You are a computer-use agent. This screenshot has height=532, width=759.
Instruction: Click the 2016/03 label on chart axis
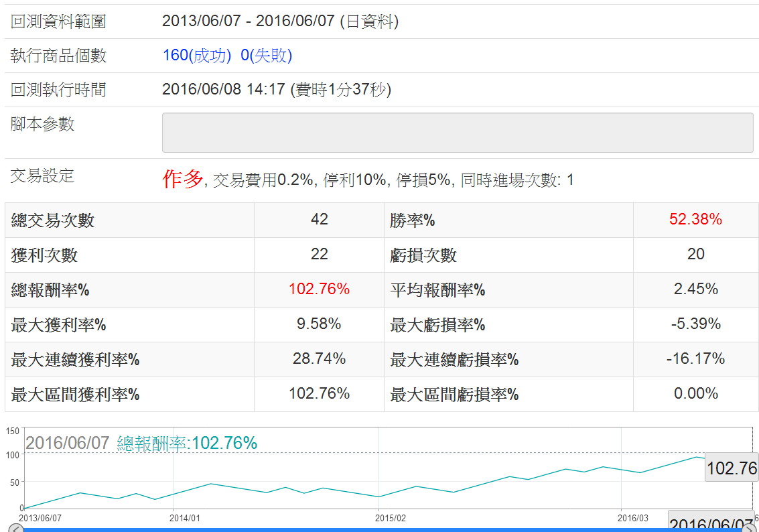(x=632, y=518)
